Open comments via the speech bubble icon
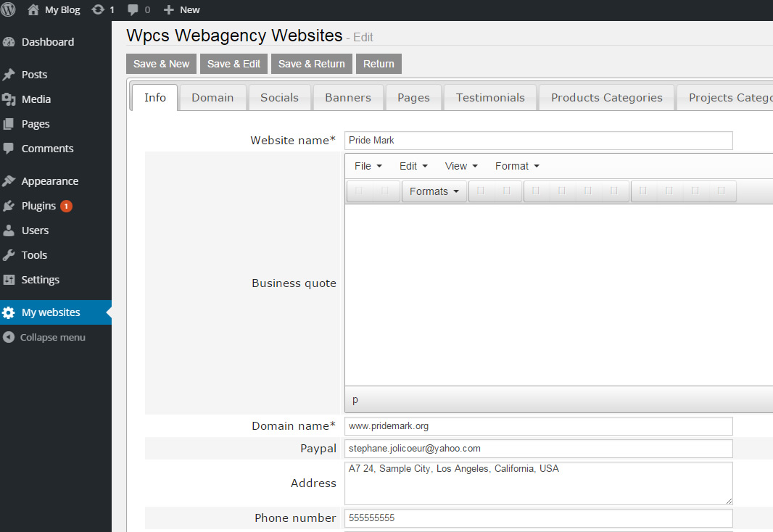The height and width of the screenshot is (532, 773). pyautogui.click(x=132, y=9)
